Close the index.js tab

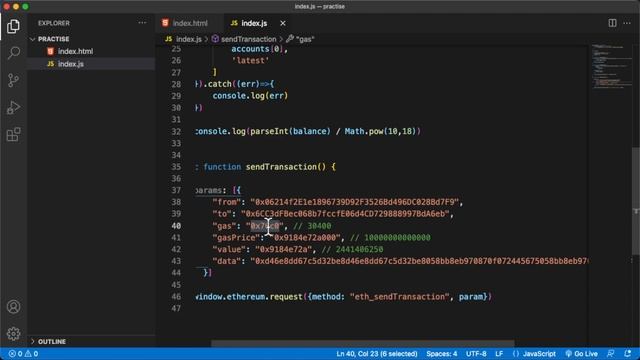(x=283, y=23)
